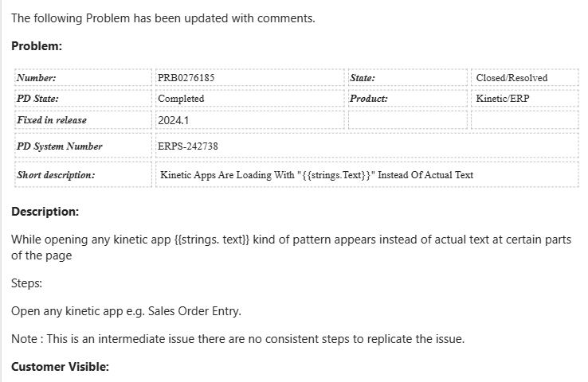This screenshot has width=588, height=382.
Task: Click the Steps: line
Action: point(28,283)
